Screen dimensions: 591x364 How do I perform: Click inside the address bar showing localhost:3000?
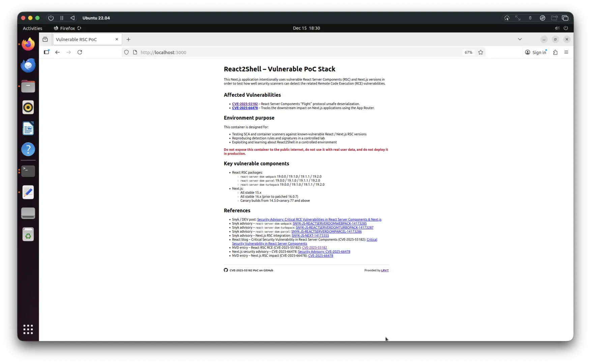point(236,52)
